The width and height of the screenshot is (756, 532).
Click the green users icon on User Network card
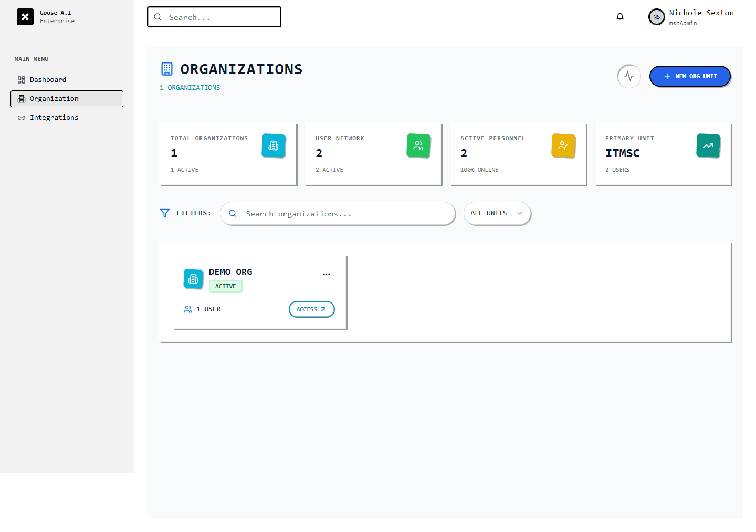(x=418, y=145)
